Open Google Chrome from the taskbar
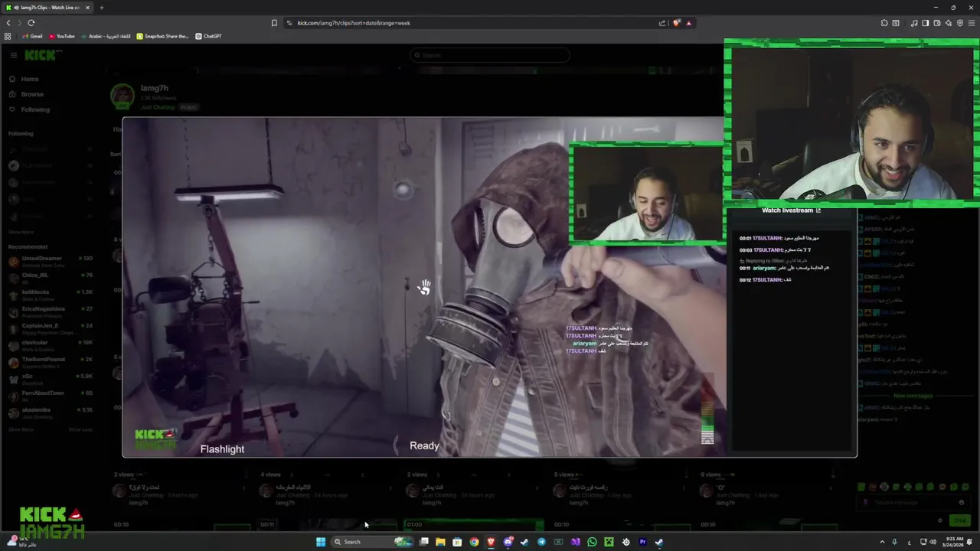980x551 pixels. [x=474, y=542]
